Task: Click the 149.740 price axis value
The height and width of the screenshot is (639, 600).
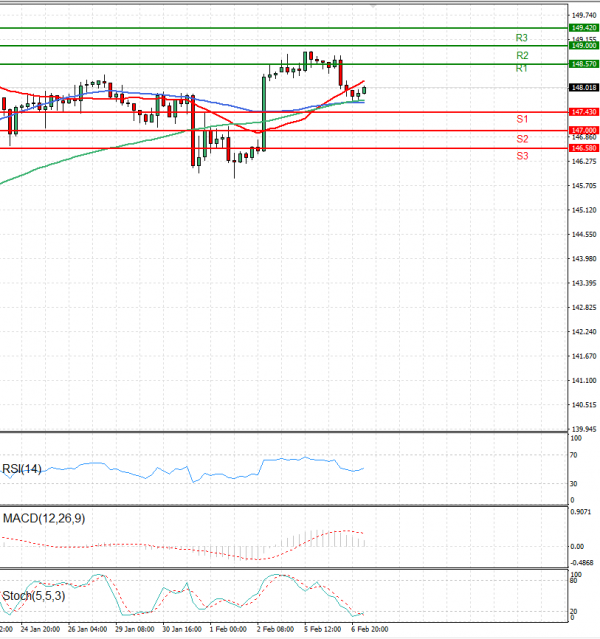Action: pos(584,15)
